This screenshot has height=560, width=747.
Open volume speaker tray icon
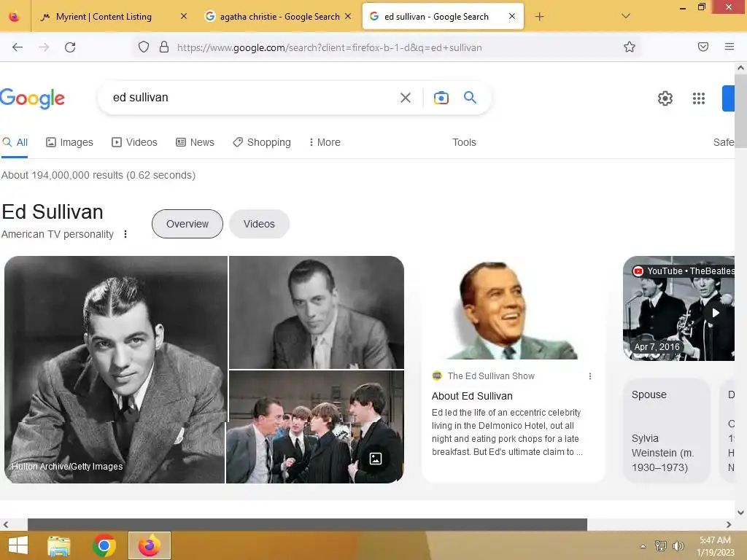tap(678, 545)
